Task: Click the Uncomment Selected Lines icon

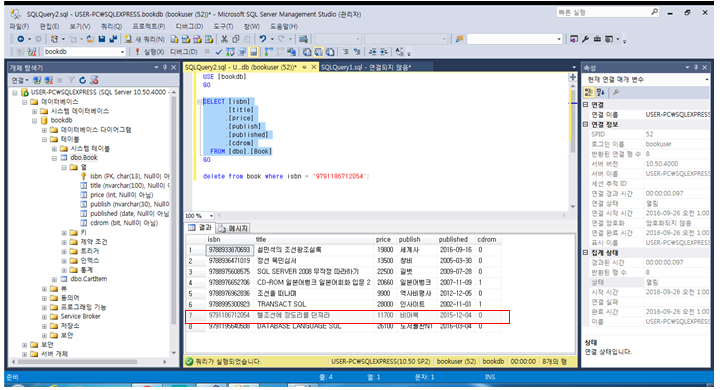Action: [357, 51]
